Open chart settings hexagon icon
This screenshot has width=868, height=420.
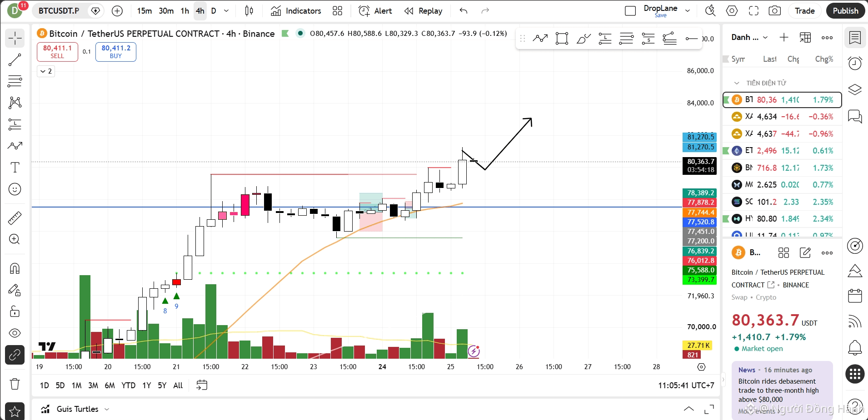click(x=732, y=11)
